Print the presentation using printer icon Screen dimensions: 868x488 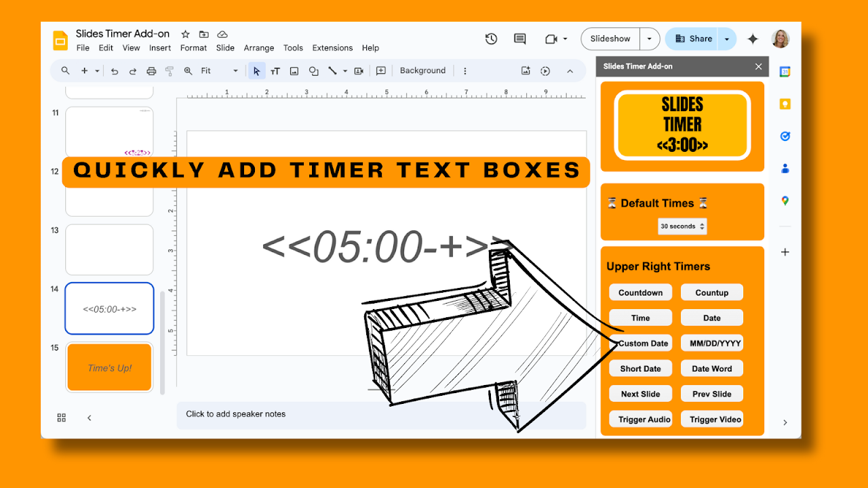click(x=151, y=70)
